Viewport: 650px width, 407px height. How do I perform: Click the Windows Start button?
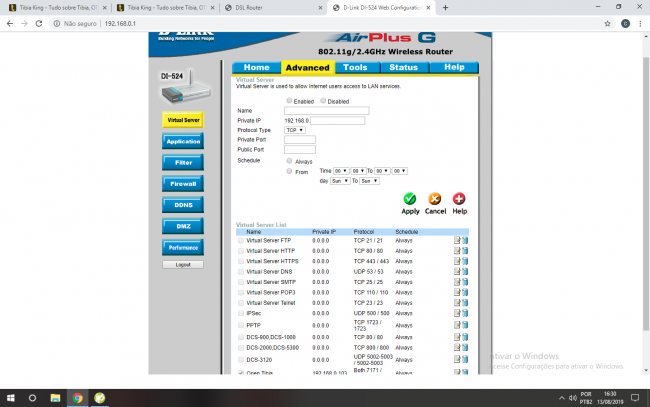pos(11,398)
